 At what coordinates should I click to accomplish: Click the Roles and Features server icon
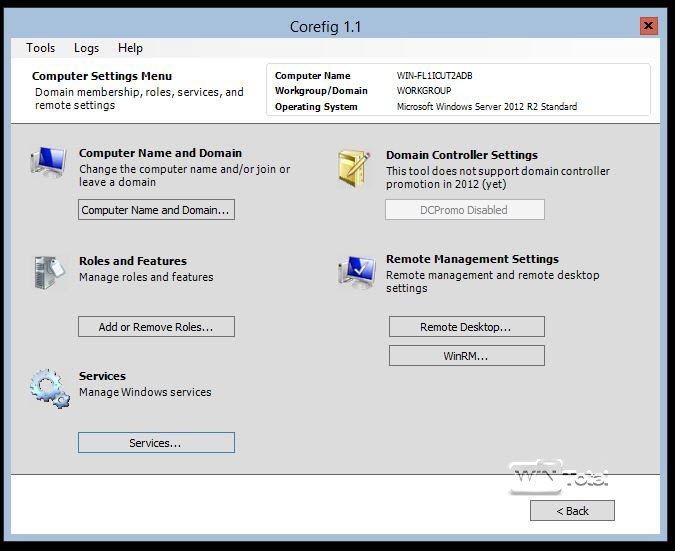pos(49,273)
